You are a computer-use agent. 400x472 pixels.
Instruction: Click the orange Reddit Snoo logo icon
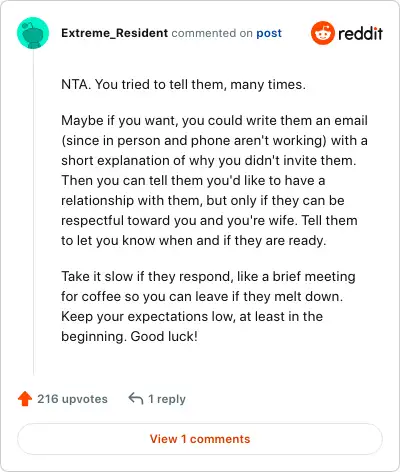tap(322, 33)
